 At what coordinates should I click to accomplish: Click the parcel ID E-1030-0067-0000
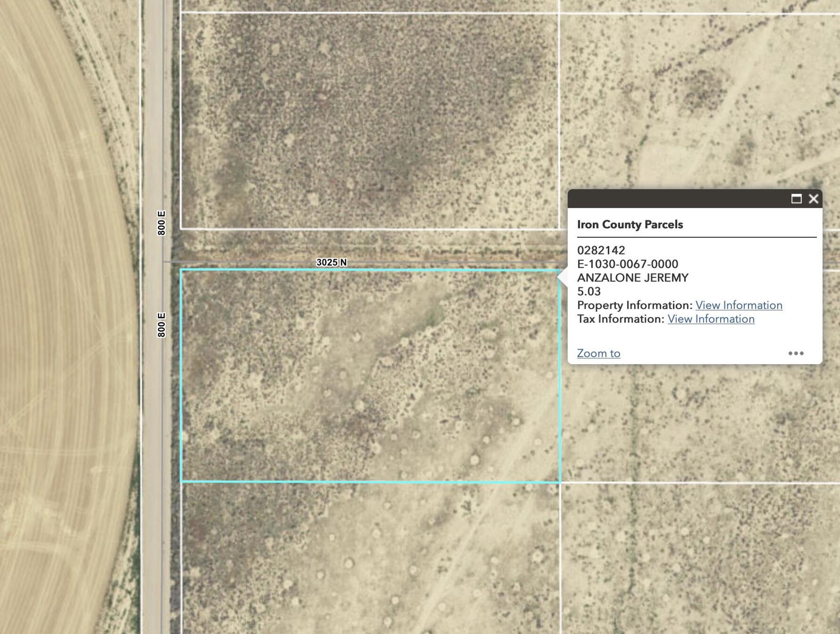coord(627,264)
